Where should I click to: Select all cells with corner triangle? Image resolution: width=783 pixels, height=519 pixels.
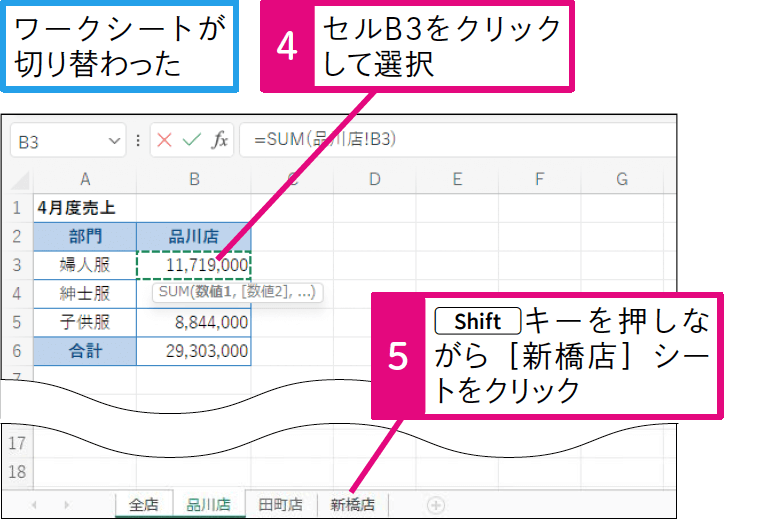click(20, 180)
